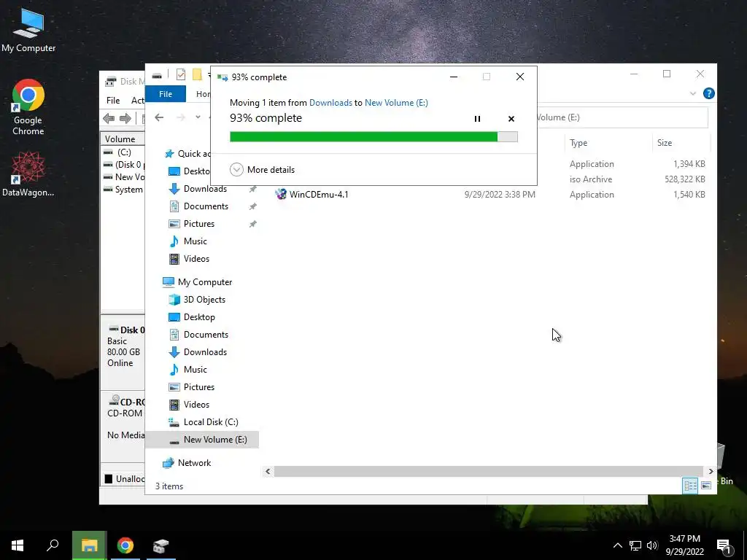The height and width of the screenshot is (560, 747).
Task: Unpin Downloads using its pin icon
Action: pos(252,189)
